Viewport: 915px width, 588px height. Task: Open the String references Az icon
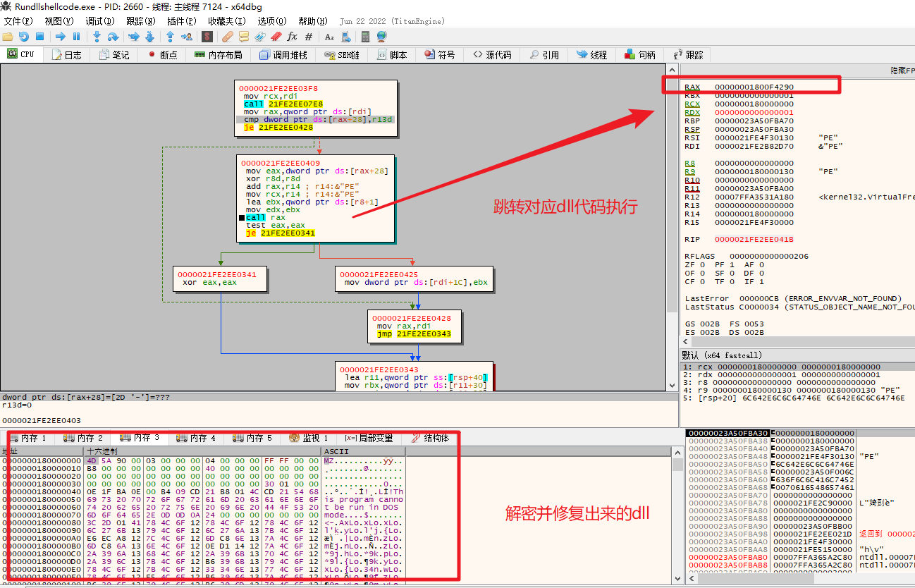coord(329,37)
